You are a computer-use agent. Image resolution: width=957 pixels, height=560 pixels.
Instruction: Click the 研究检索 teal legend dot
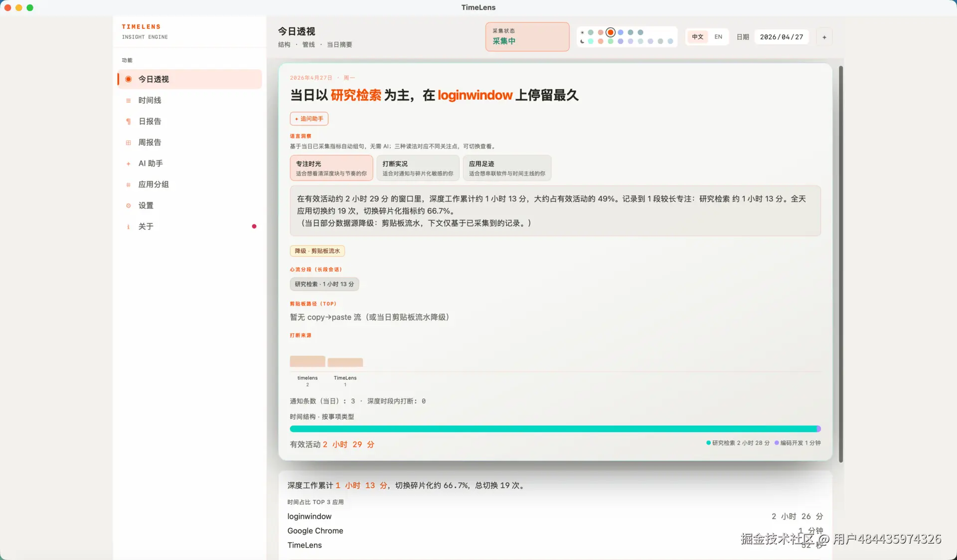coord(708,442)
